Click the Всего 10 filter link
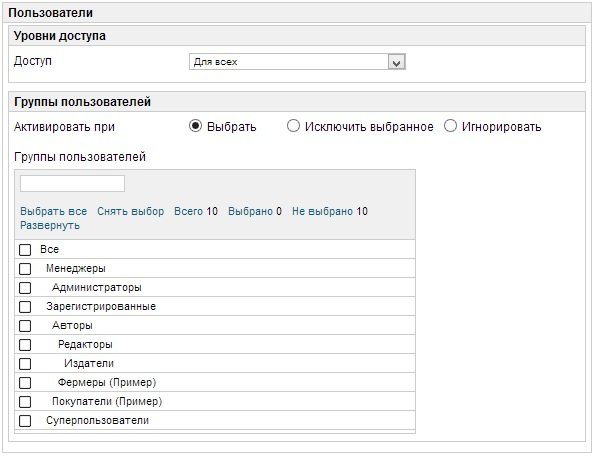The width and height of the screenshot is (594, 456). coord(196,211)
